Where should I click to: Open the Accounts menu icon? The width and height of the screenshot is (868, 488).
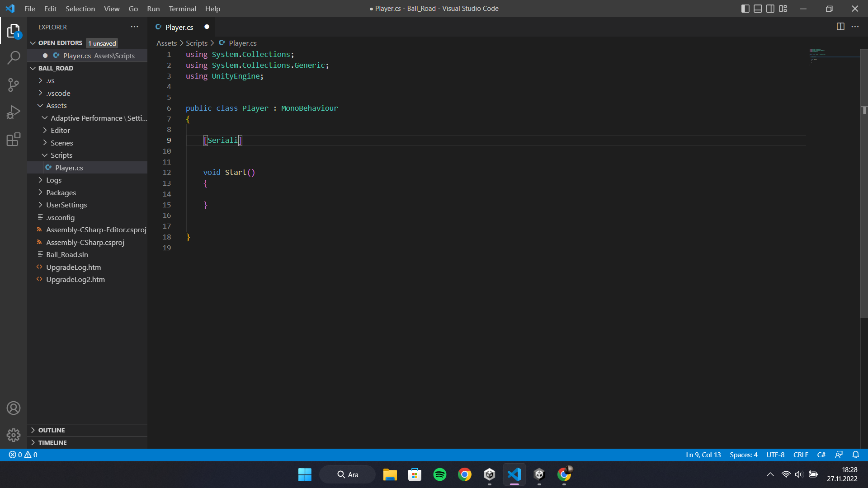pyautogui.click(x=14, y=408)
